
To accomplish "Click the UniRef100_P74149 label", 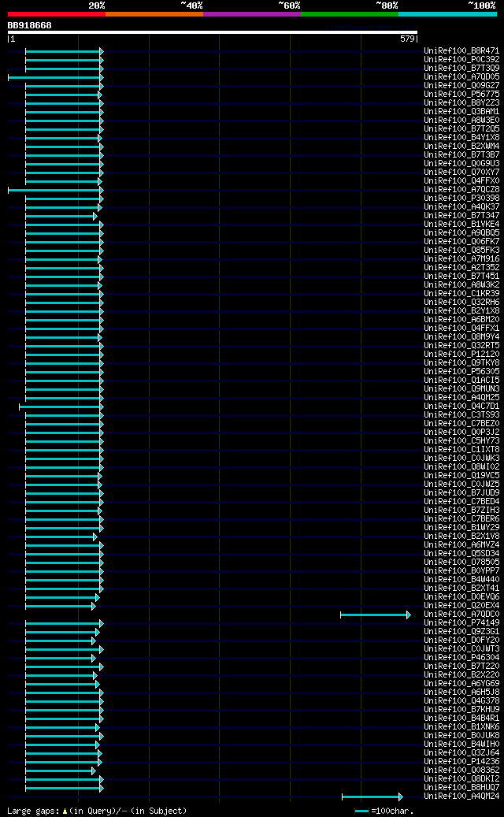I will (x=461, y=623).
